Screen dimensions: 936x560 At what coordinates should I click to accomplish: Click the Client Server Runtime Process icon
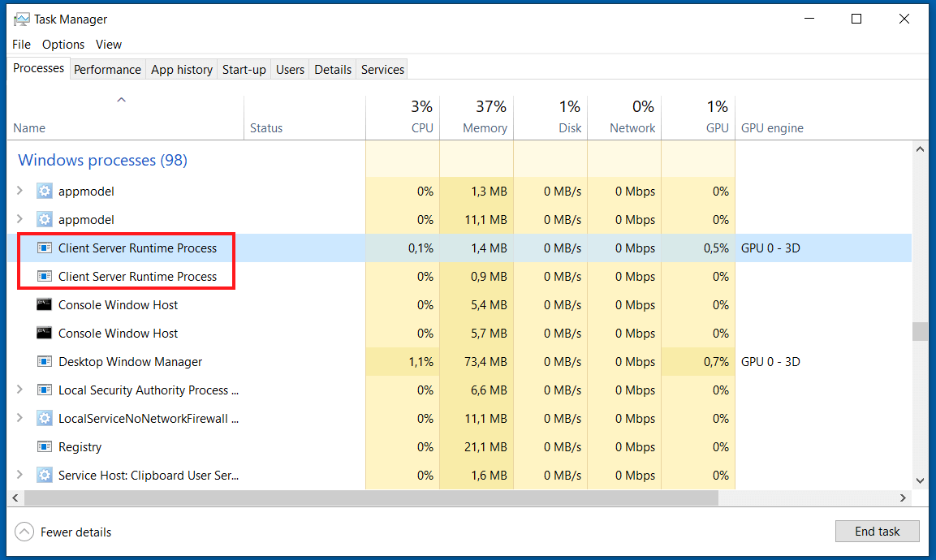[x=45, y=248]
